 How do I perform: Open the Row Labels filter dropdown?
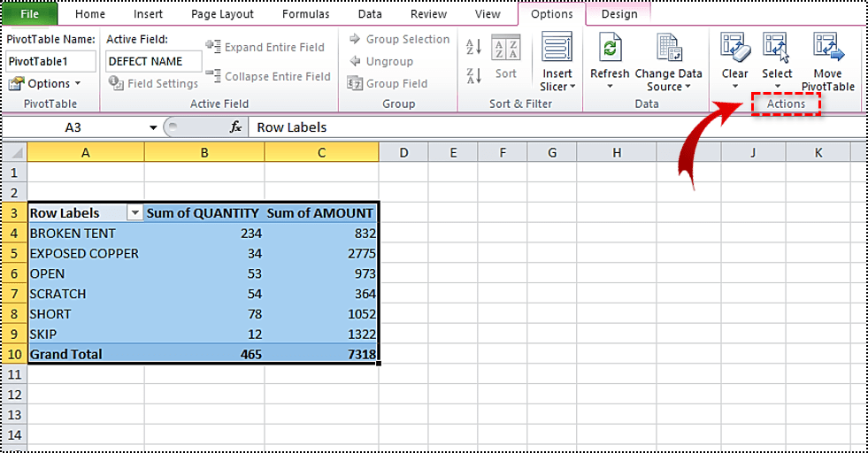[134, 213]
